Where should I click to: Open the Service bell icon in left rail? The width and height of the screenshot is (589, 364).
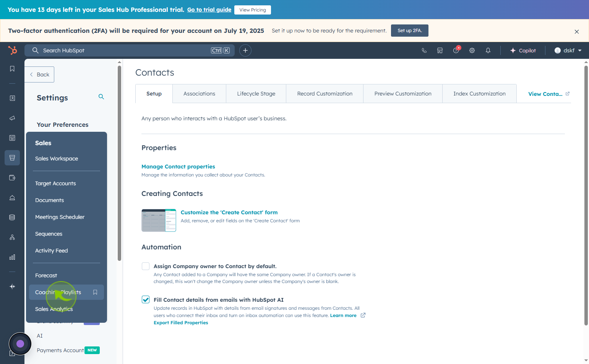[x=12, y=197]
